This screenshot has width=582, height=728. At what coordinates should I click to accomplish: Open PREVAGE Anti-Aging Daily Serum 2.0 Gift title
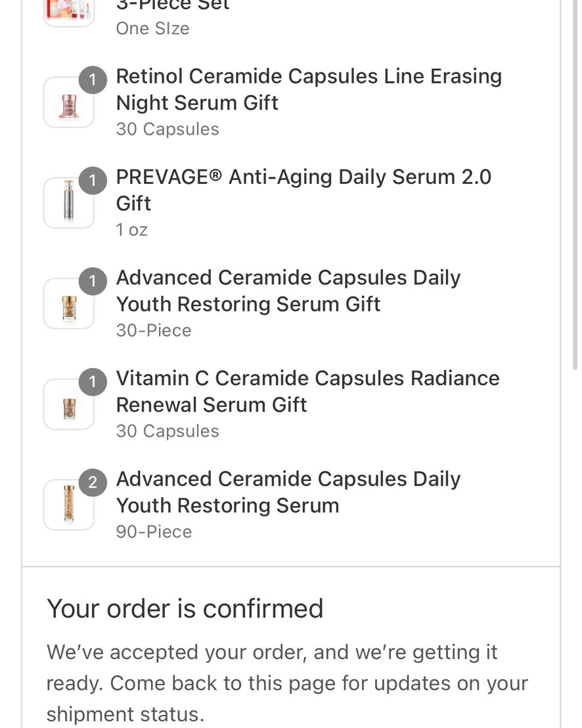pyautogui.click(x=303, y=190)
